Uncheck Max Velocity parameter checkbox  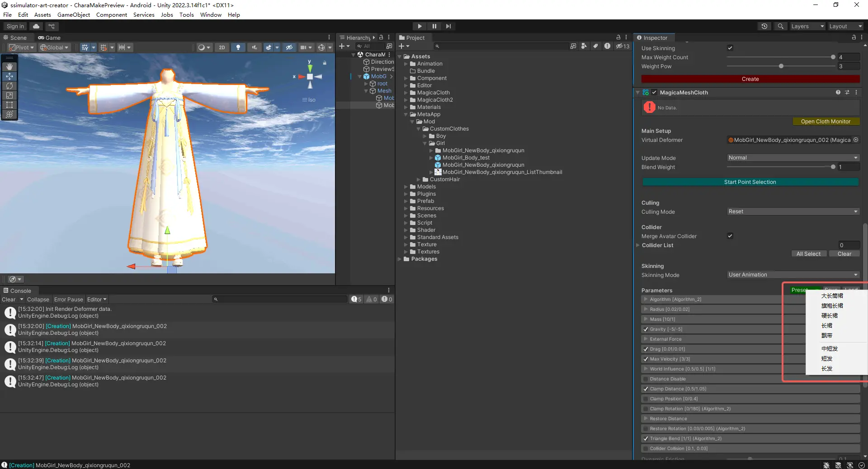click(646, 359)
